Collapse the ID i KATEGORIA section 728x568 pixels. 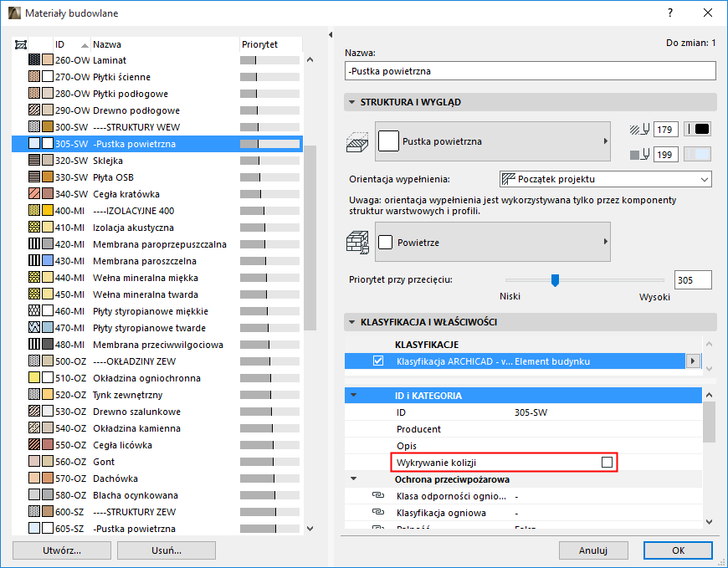355,395
